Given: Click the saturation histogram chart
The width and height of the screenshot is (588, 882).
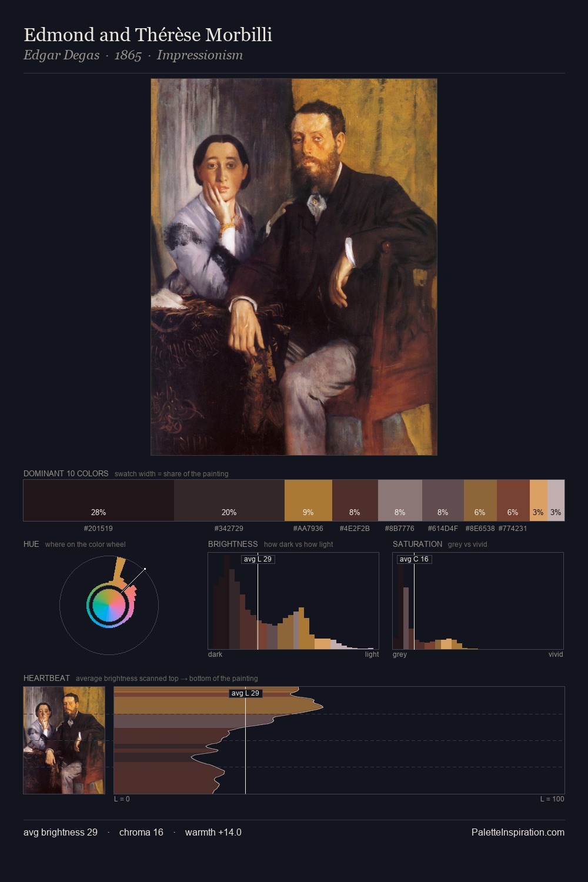Looking at the screenshot, I should click(x=478, y=601).
